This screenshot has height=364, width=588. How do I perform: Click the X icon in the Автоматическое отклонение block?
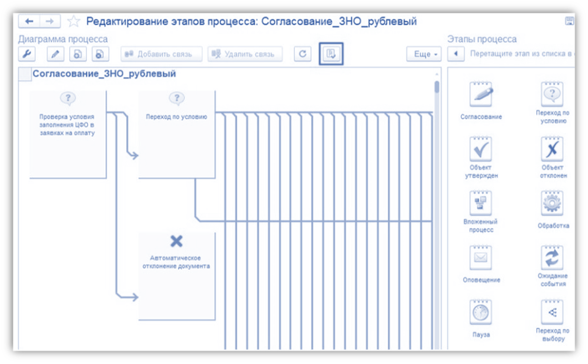tap(176, 241)
